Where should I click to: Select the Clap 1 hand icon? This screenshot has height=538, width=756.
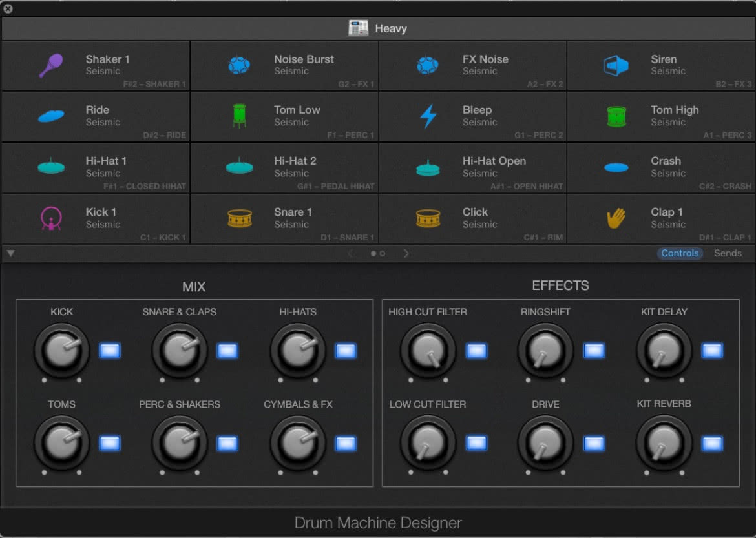[616, 218]
